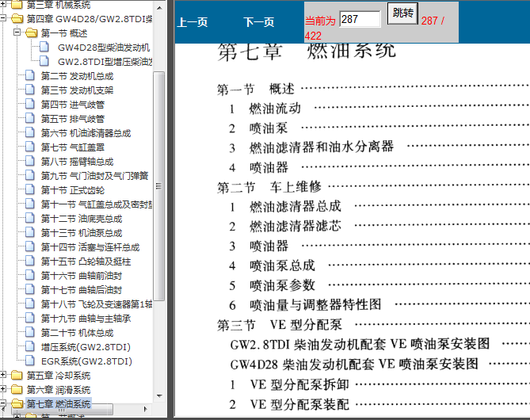Click page icon beside 第二节 发动机总成
Image resolution: width=530 pixels, height=420 pixels.
[30, 75]
